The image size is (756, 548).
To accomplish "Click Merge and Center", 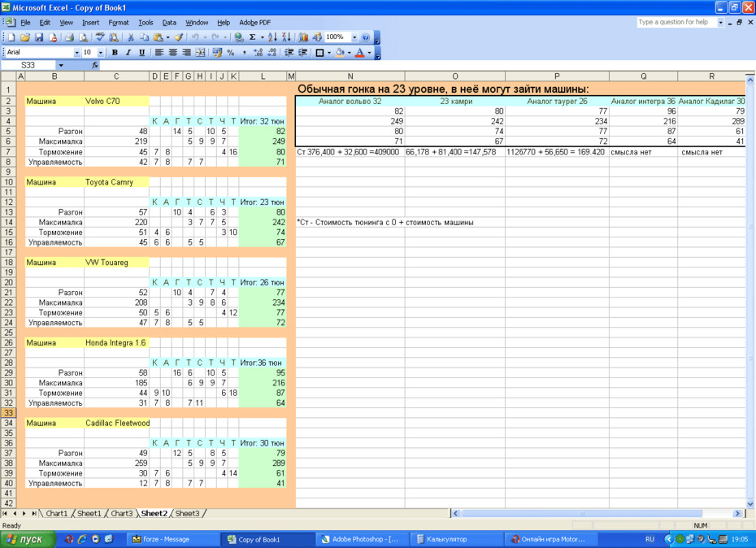I will [200, 53].
